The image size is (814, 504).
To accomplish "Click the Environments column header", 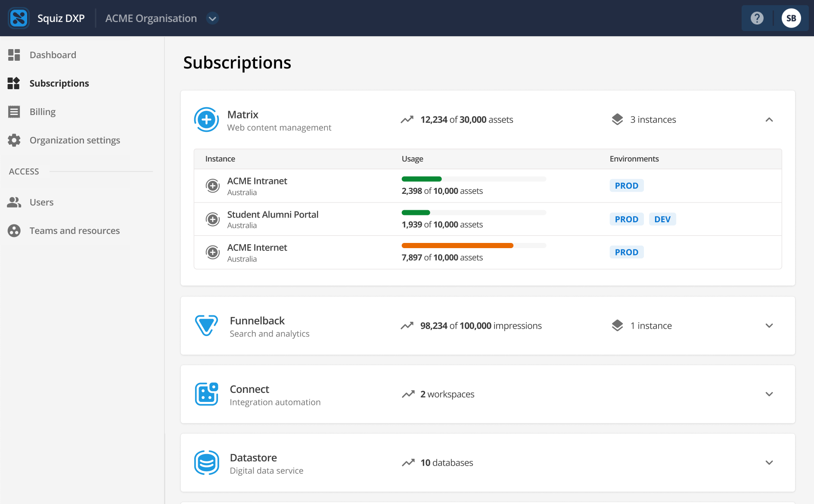I will tap(634, 159).
